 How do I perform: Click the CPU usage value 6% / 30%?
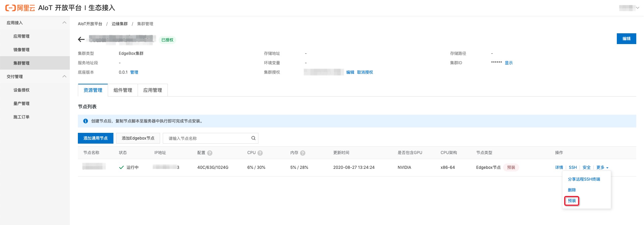click(x=256, y=167)
